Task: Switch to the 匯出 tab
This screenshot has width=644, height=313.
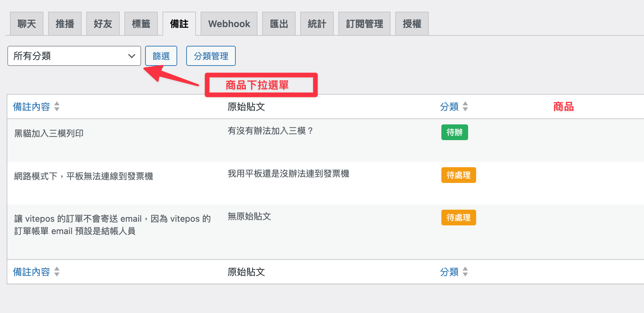Action: [x=279, y=24]
